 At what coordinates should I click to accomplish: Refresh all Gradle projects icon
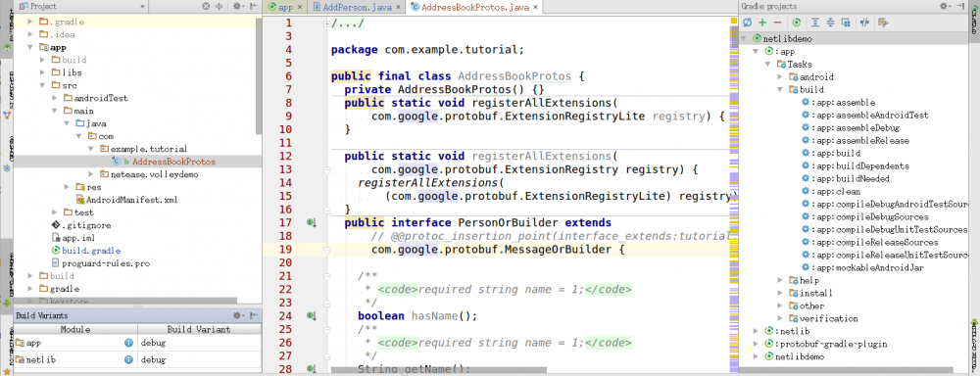tap(748, 23)
